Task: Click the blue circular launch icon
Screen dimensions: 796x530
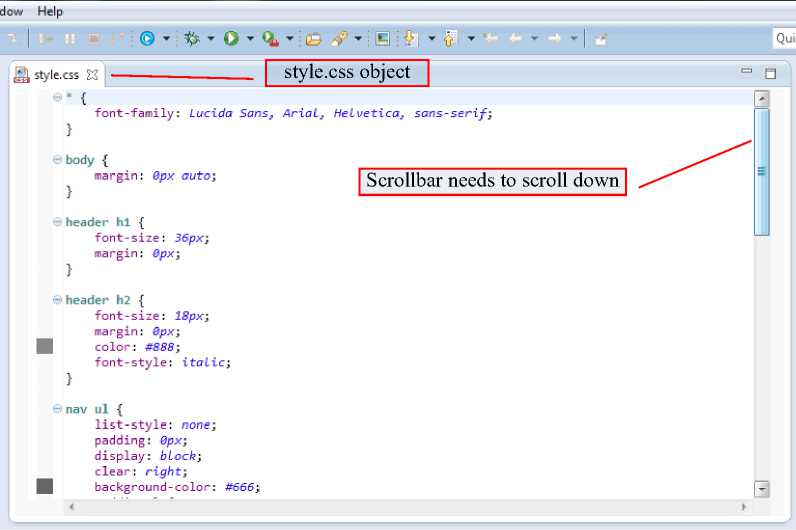Action: 148,39
